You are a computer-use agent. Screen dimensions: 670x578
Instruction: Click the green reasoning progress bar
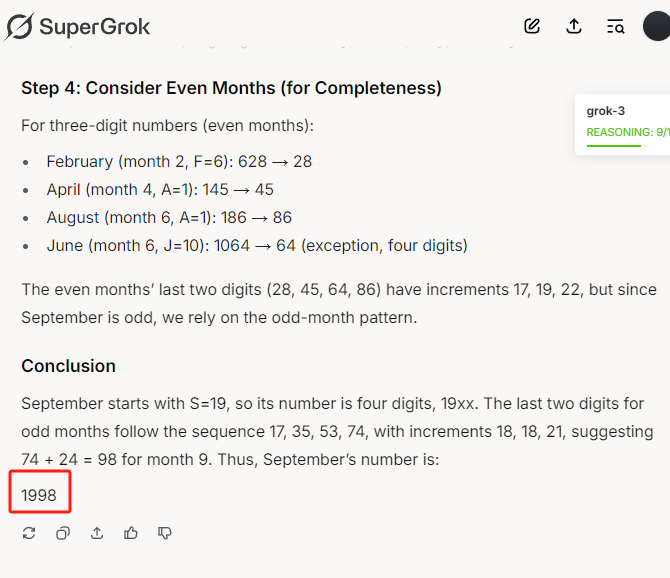point(614,146)
